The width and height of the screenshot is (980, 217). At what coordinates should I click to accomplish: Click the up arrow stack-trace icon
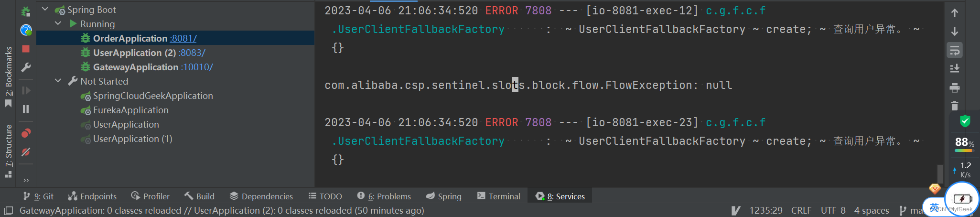955,13
